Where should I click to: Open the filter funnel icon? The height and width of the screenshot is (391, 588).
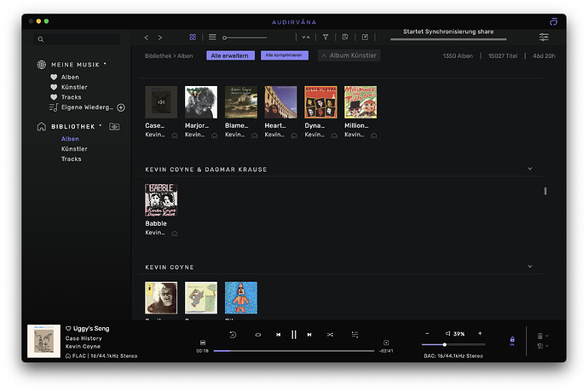[326, 37]
